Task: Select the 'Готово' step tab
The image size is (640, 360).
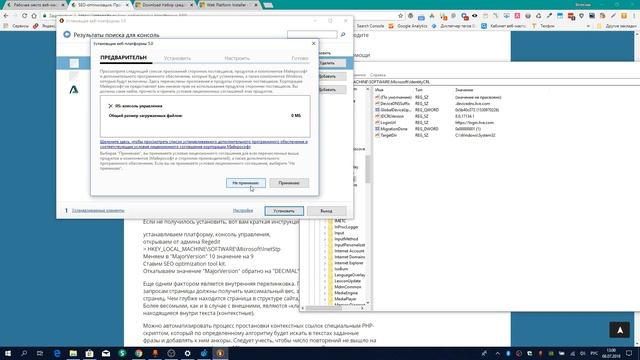Action: pyautogui.click(x=300, y=58)
